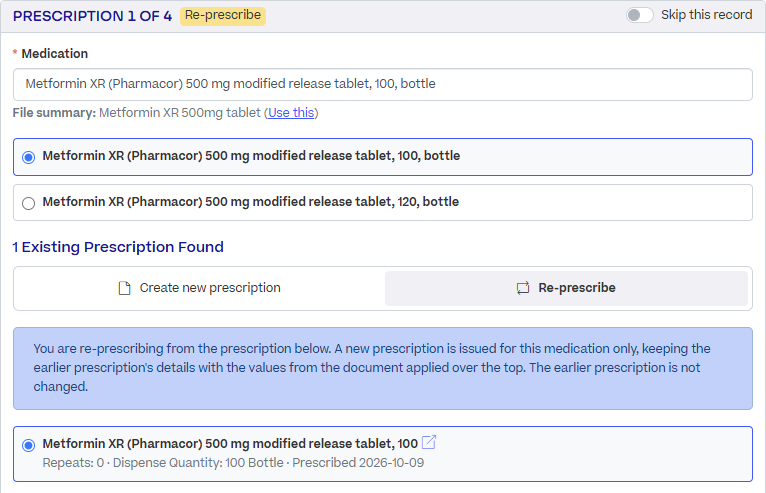766x493 pixels.
Task: Click the Medication field label
Action: point(55,54)
